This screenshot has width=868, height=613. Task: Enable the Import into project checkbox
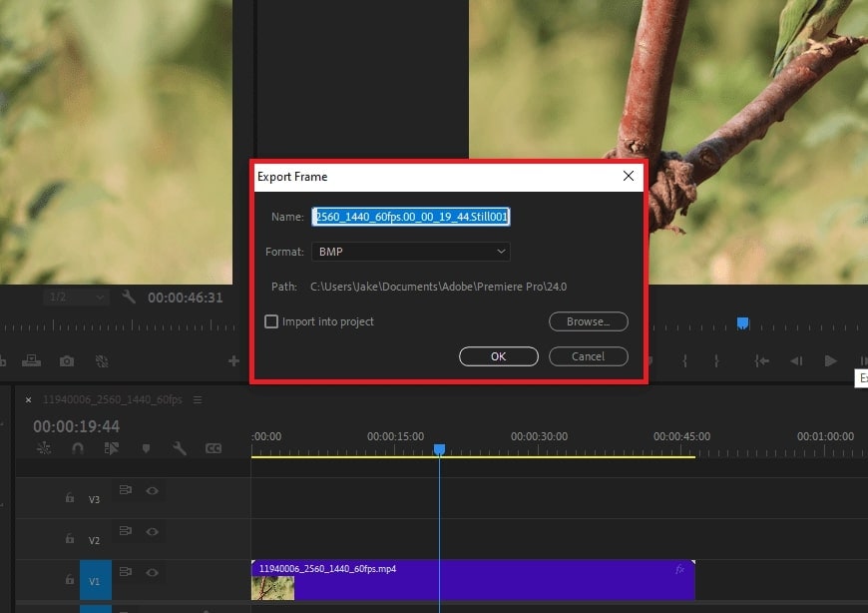coord(270,321)
